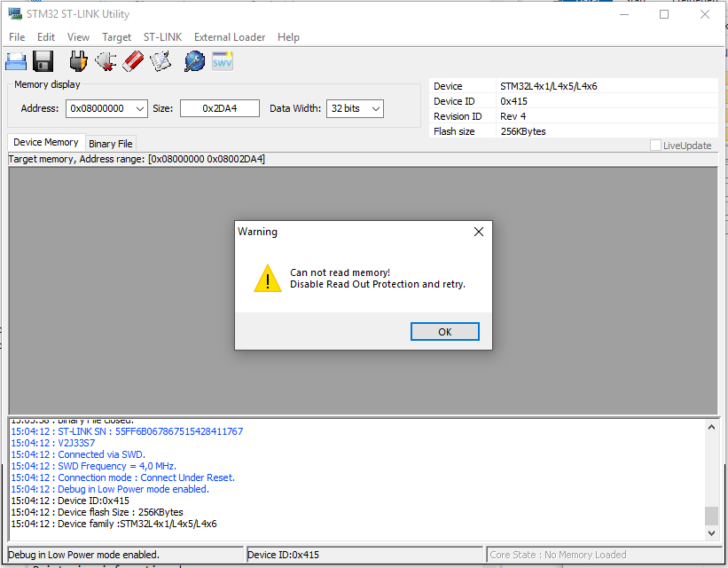Image resolution: width=728 pixels, height=568 pixels.
Task: Click log line 'SWD Frequency = 4,0 MHz.'
Action: pyautogui.click(x=94, y=466)
